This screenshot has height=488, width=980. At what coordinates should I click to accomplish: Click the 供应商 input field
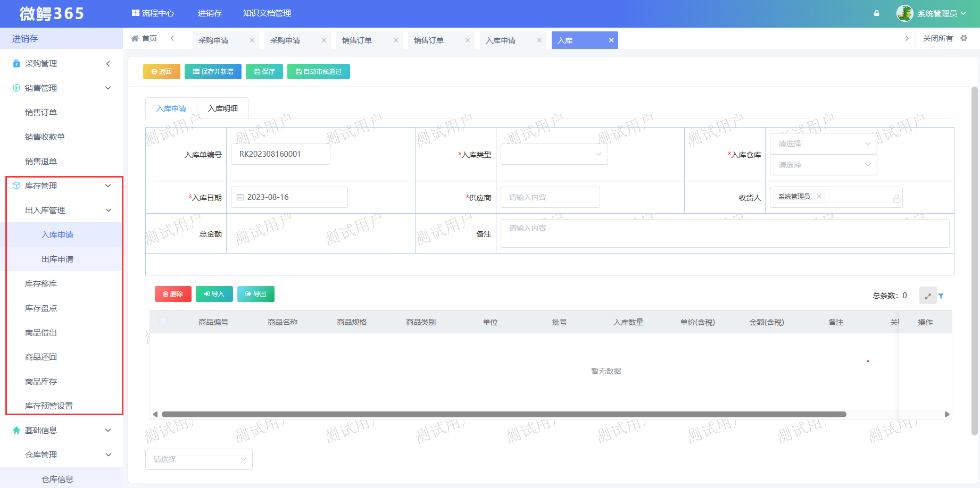(x=550, y=197)
